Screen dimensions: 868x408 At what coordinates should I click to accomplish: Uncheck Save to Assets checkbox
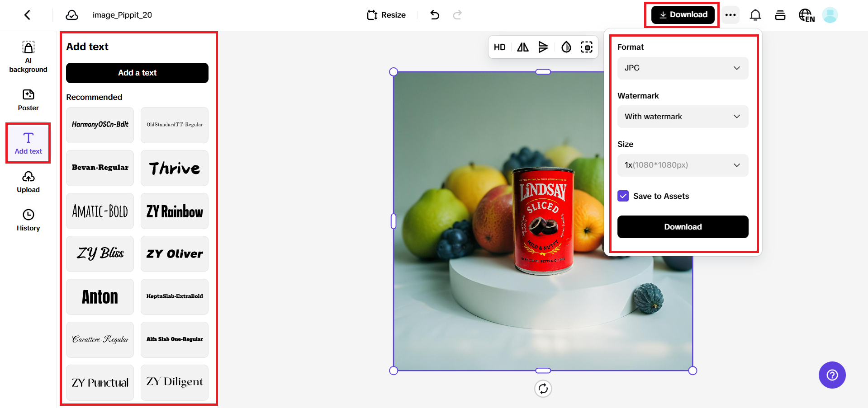pyautogui.click(x=623, y=196)
